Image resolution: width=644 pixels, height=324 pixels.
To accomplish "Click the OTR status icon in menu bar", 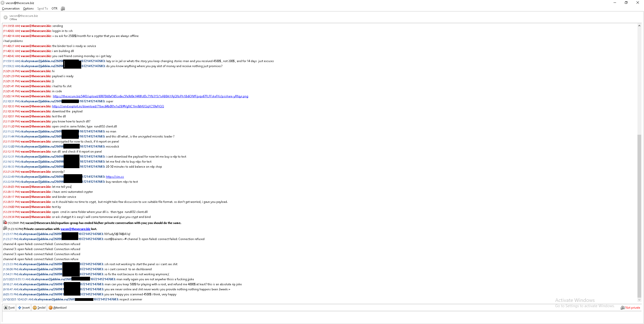I will 63,9.
